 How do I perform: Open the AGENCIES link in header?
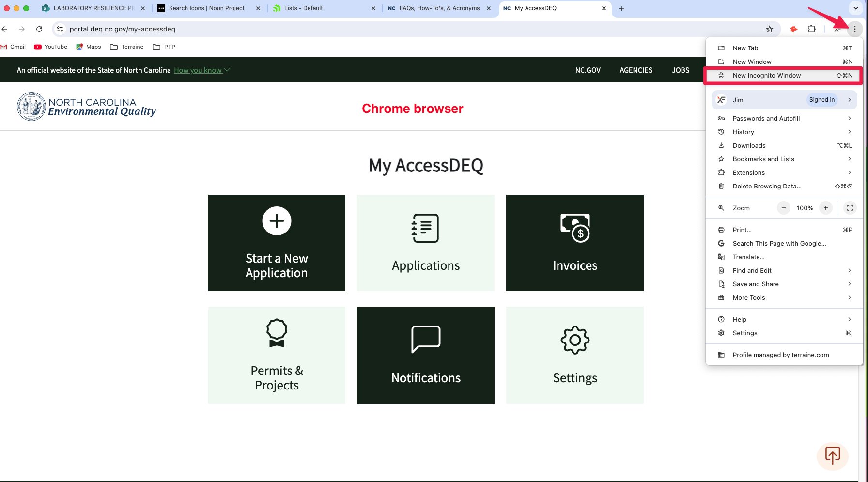[636, 70]
